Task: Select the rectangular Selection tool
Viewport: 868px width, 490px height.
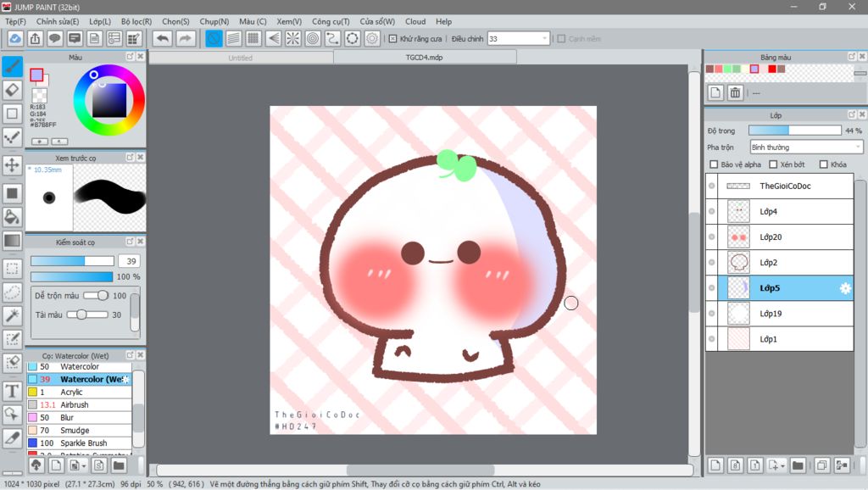Action: [x=12, y=269]
